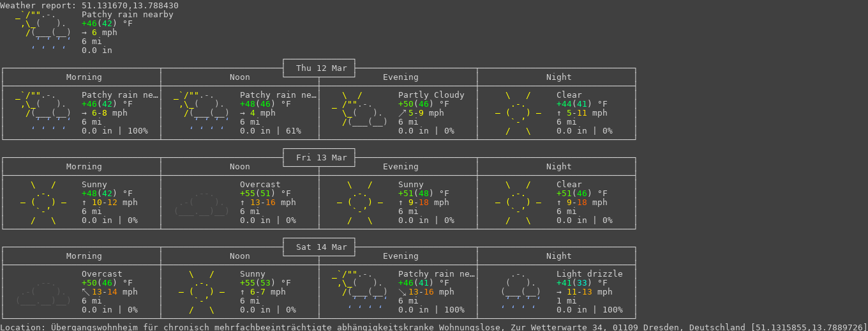Screen dimensions: 868x331
Task: Click Thursday evening's partly cloudy icon
Action: (x=360, y=109)
